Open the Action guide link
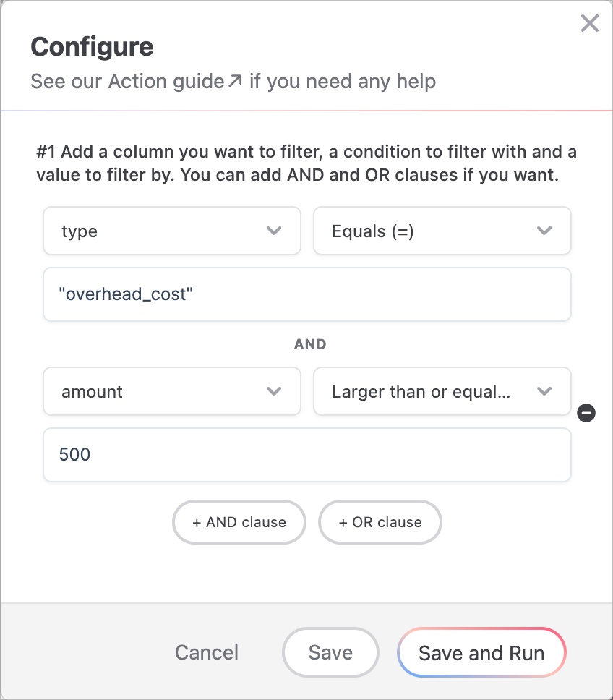The width and height of the screenshot is (613, 700). click(x=166, y=81)
